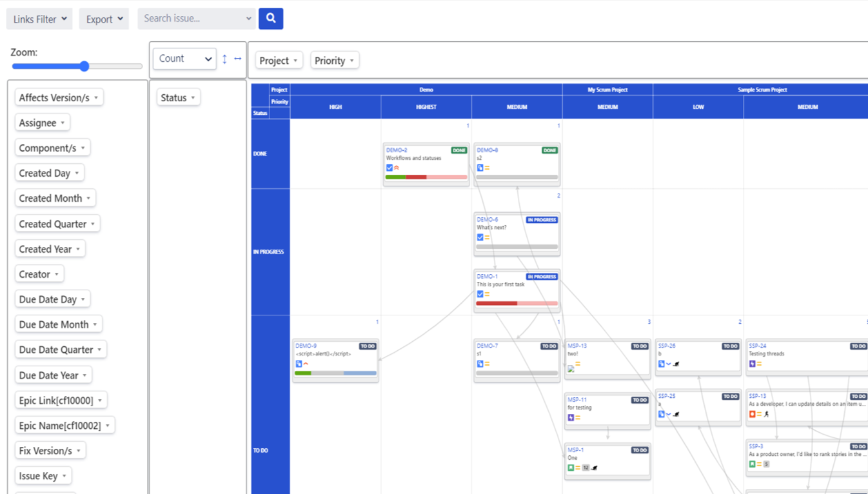Click the story points badge 5 on SSP-3
This screenshot has width=868, height=494.
pos(766,464)
